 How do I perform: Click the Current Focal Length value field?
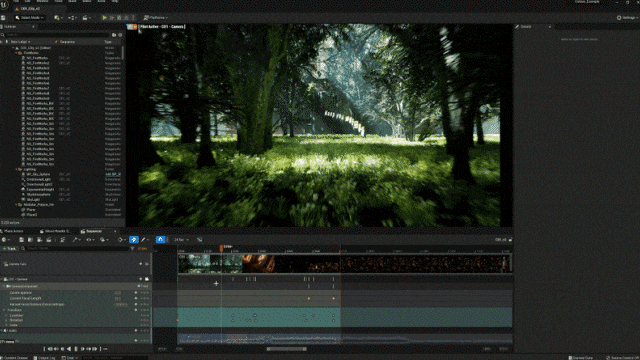pos(118,299)
